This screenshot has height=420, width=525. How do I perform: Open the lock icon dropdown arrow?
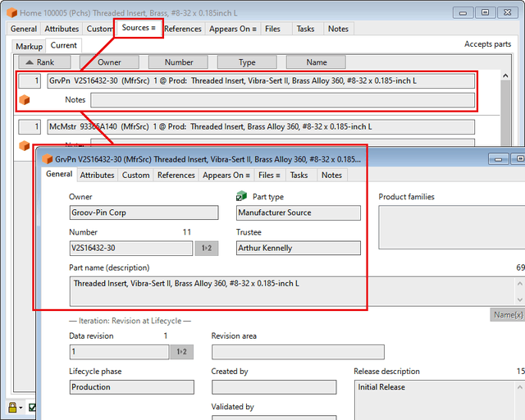pos(21,408)
